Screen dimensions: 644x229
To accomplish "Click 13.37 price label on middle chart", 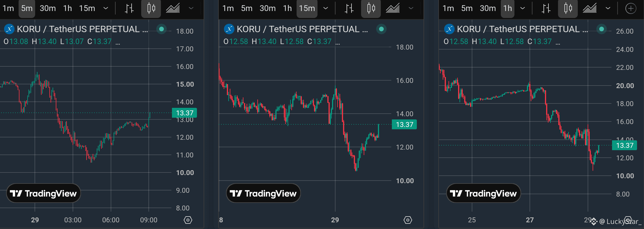I will [404, 125].
